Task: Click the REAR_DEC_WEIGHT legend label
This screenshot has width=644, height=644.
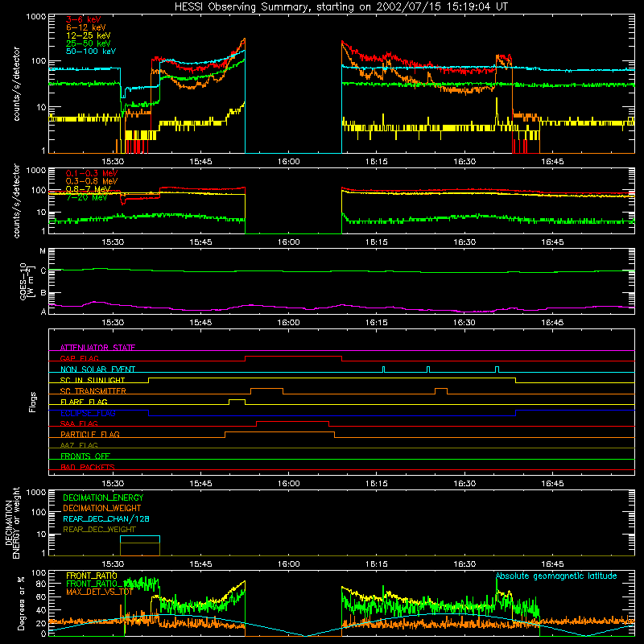Action: [99, 530]
